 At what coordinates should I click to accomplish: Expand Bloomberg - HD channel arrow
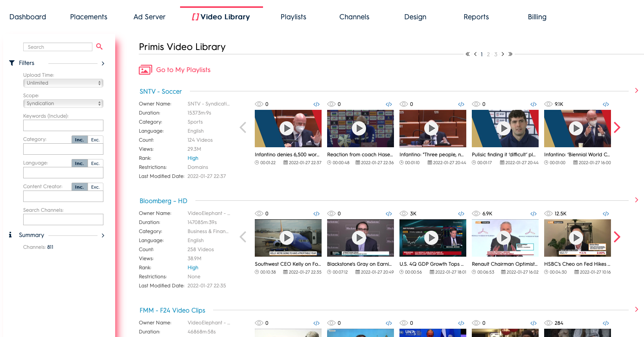tap(637, 200)
